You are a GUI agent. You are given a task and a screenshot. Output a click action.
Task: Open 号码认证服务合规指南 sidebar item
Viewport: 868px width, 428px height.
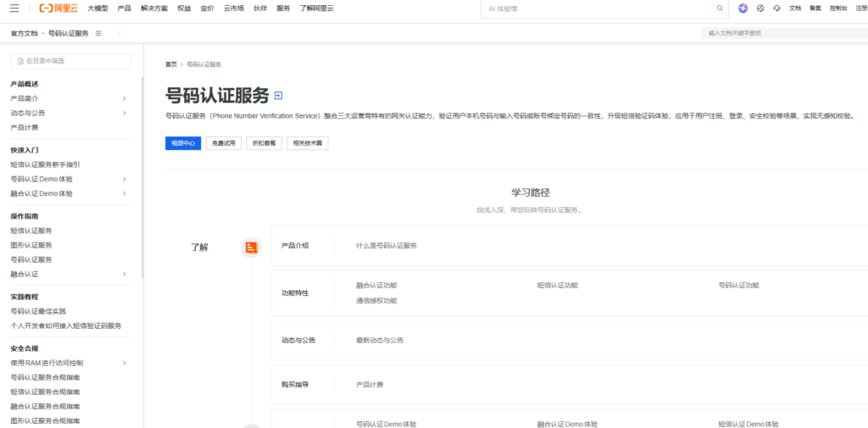(46, 377)
